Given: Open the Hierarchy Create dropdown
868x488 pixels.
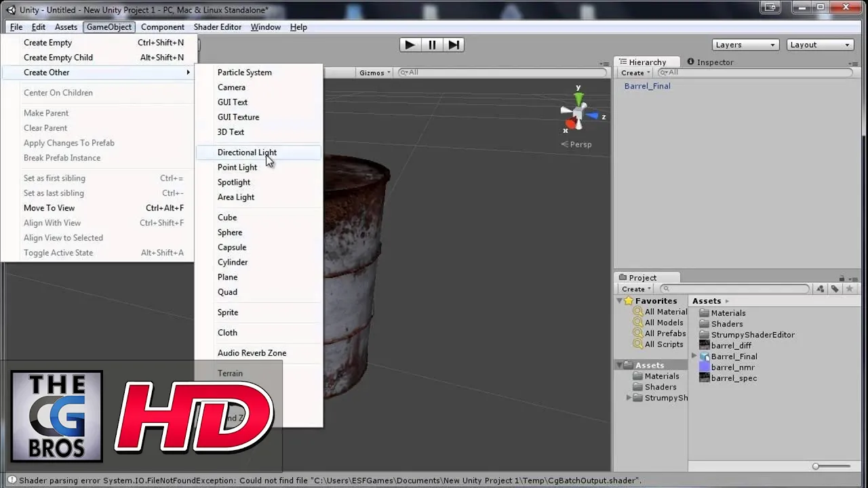Looking at the screenshot, I should click(635, 73).
